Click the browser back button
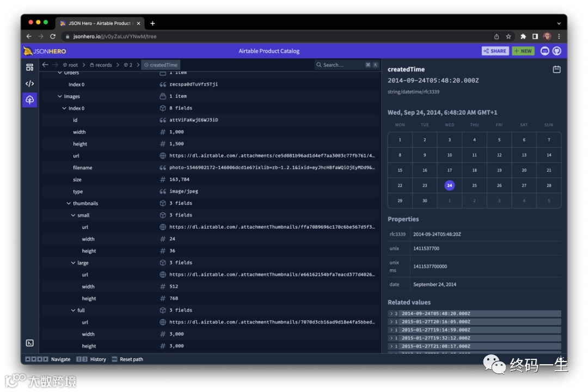 [x=29, y=36]
